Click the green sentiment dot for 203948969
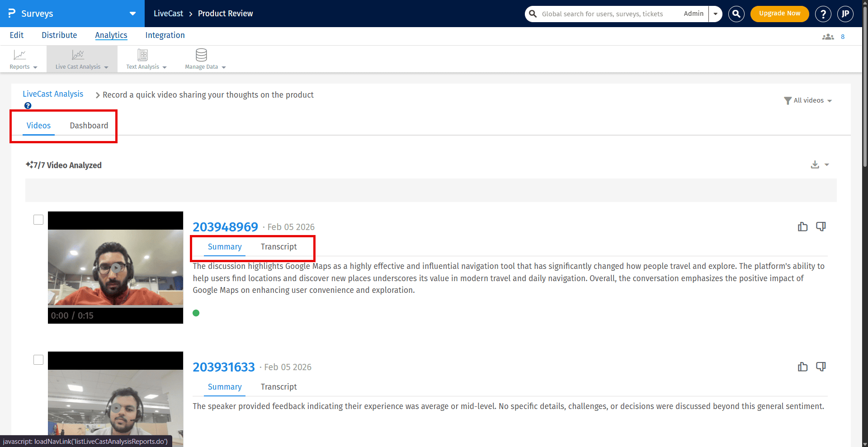This screenshot has height=447, width=868. tap(196, 313)
